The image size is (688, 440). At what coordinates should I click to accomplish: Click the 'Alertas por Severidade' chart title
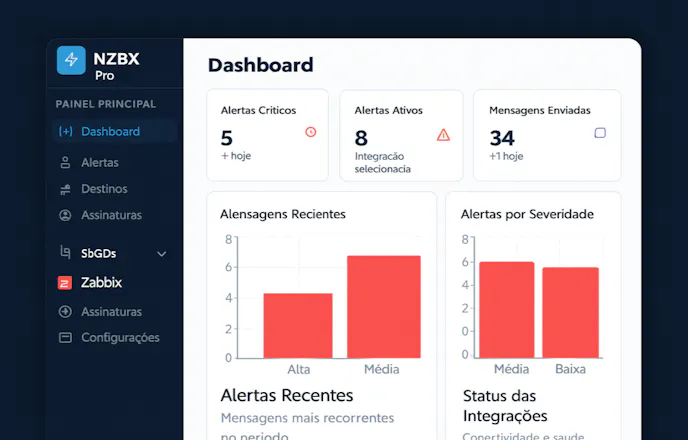pos(527,214)
